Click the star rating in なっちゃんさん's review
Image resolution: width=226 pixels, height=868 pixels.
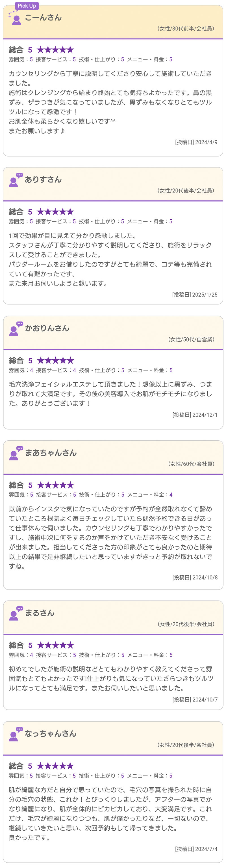pyautogui.click(x=55, y=766)
